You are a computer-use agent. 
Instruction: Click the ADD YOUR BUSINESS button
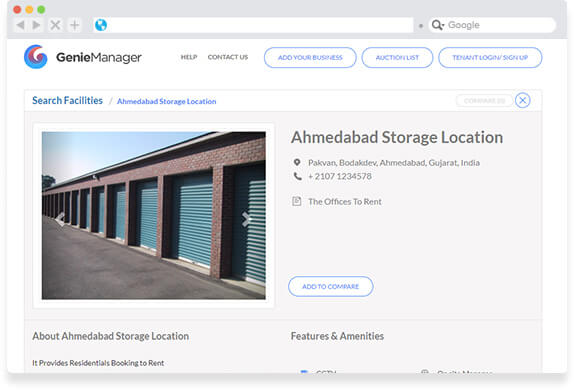[310, 57]
